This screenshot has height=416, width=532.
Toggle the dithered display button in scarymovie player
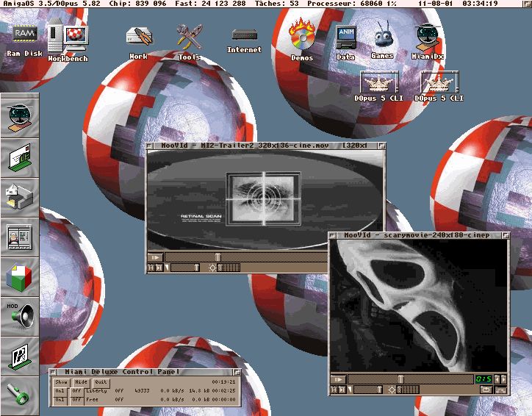pos(501,390)
